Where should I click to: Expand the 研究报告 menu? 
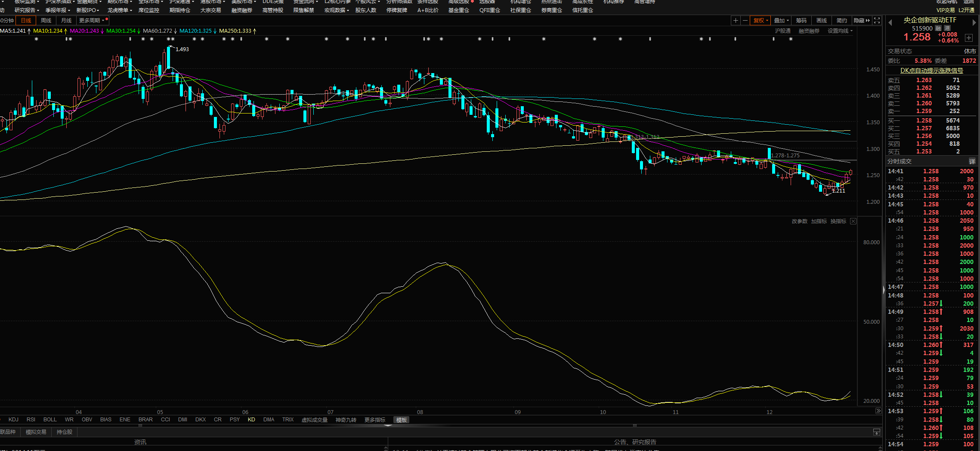click(27, 10)
